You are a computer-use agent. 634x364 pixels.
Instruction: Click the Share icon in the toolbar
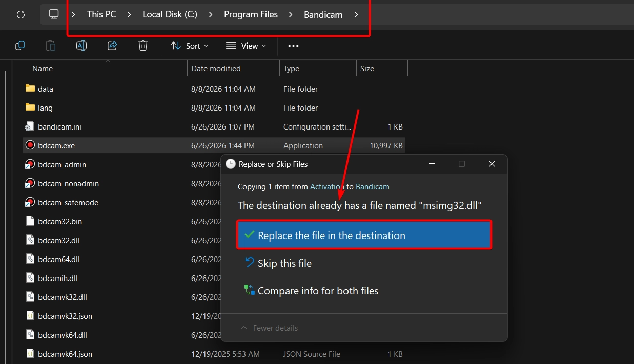pos(112,46)
